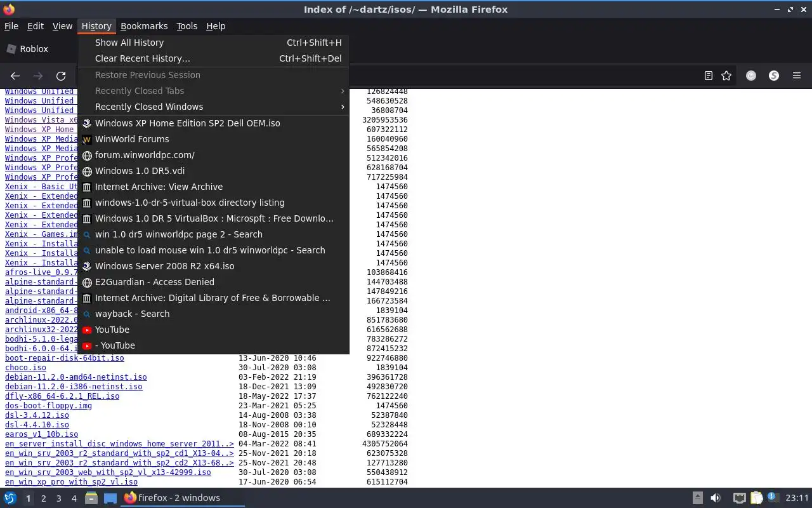Switch to the Roblox tab
Image resolution: width=812 pixels, height=508 pixels.
(38, 49)
